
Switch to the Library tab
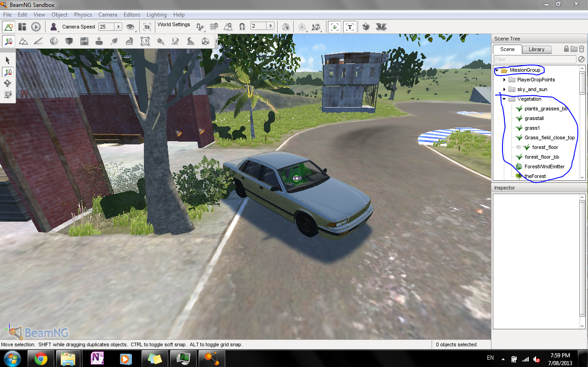(x=537, y=49)
